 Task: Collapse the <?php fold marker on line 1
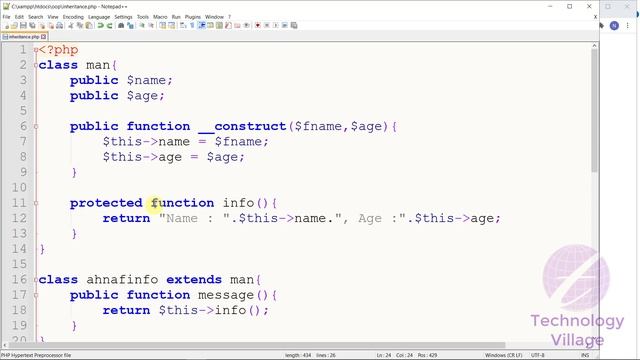pos(36,50)
